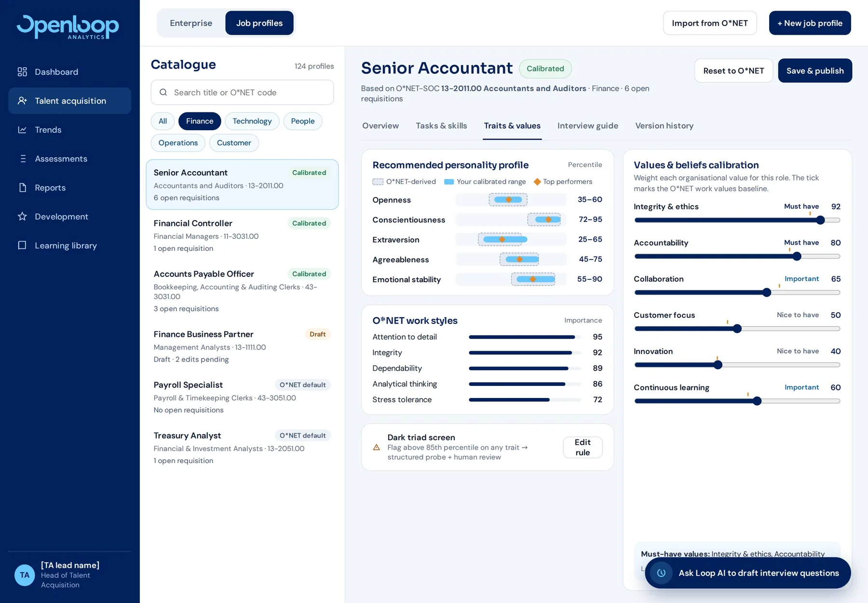Click the Extraversion calibrated range bar

tap(505, 239)
